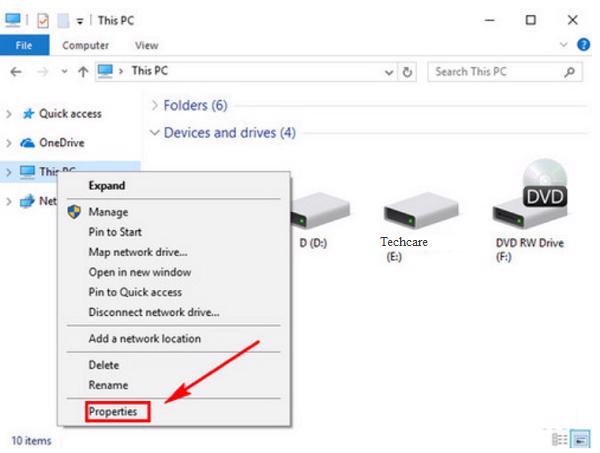The height and width of the screenshot is (453, 600).
Task: Click the Up directory arrow
Action: pyautogui.click(x=82, y=72)
